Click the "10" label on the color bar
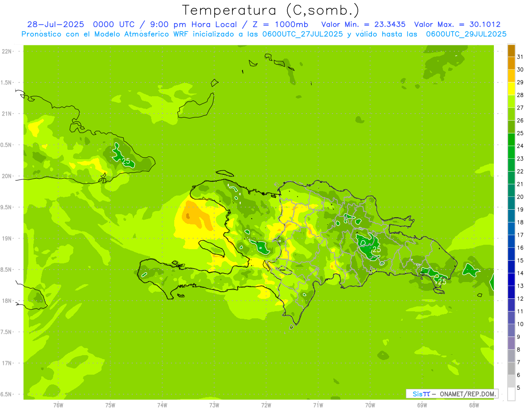Screen dimensions: 532x411 click(x=520, y=324)
